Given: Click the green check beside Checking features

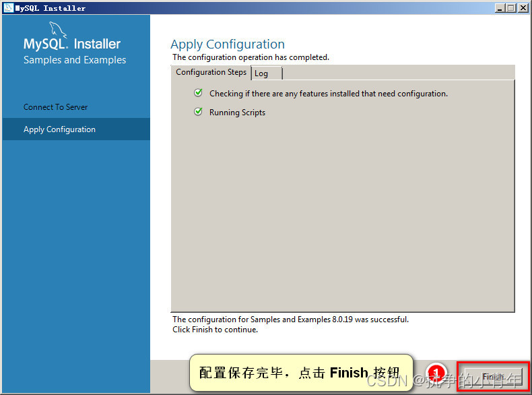Looking at the screenshot, I should tap(198, 93).
